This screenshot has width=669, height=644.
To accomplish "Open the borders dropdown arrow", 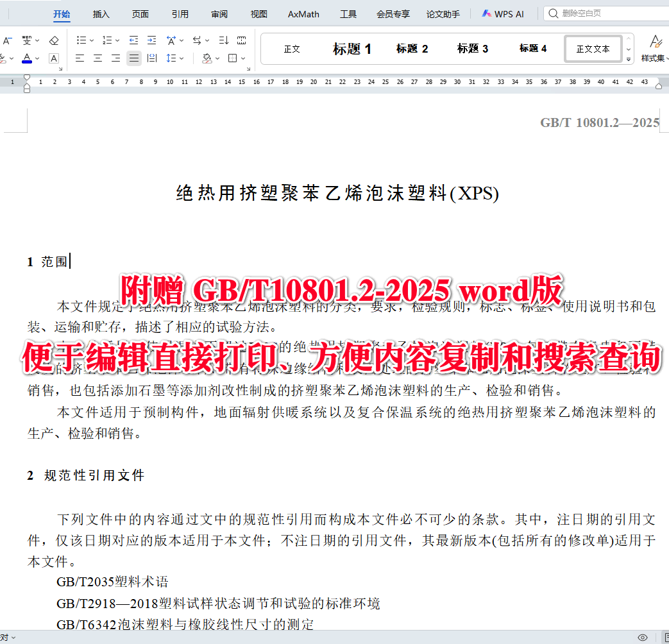I will 243,58.
